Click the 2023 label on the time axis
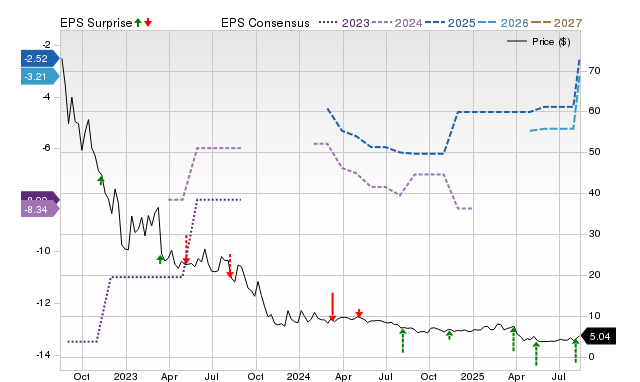This screenshot has height=382, width=640. (125, 376)
